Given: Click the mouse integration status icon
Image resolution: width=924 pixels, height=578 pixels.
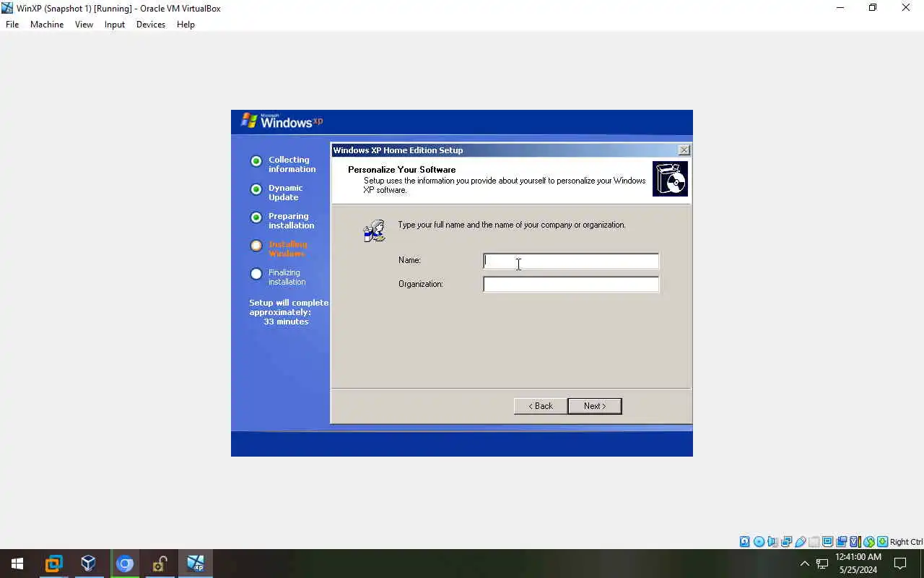Looking at the screenshot, I should point(869,542).
